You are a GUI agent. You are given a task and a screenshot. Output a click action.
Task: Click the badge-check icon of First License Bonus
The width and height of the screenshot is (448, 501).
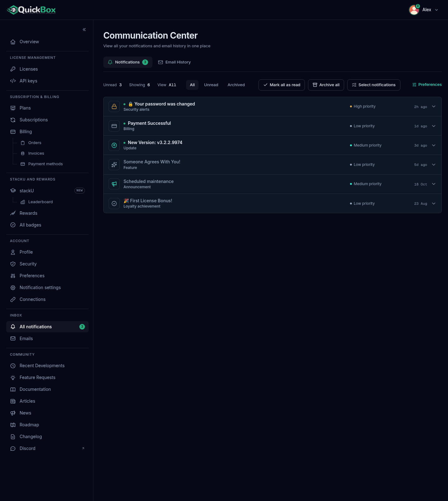point(114,204)
